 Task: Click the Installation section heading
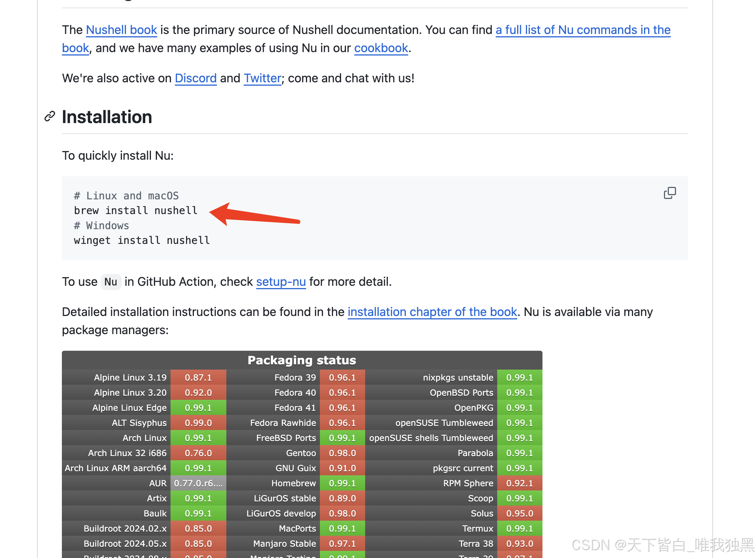point(107,117)
